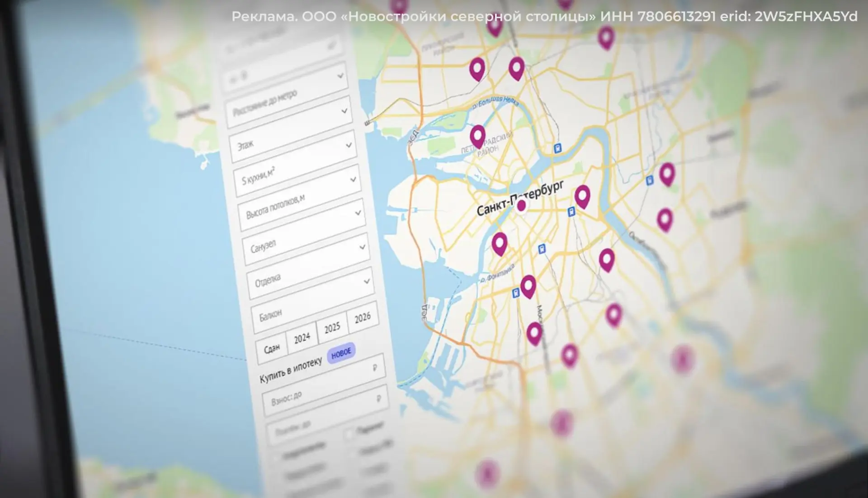Open the pin next to the Фонтанка river label

[x=499, y=244]
